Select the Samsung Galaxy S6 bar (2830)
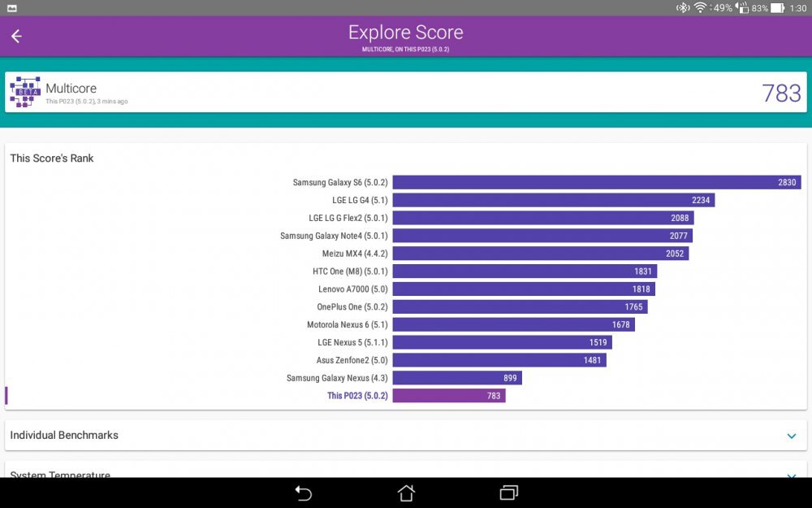812x508 pixels. pyautogui.click(x=596, y=183)
